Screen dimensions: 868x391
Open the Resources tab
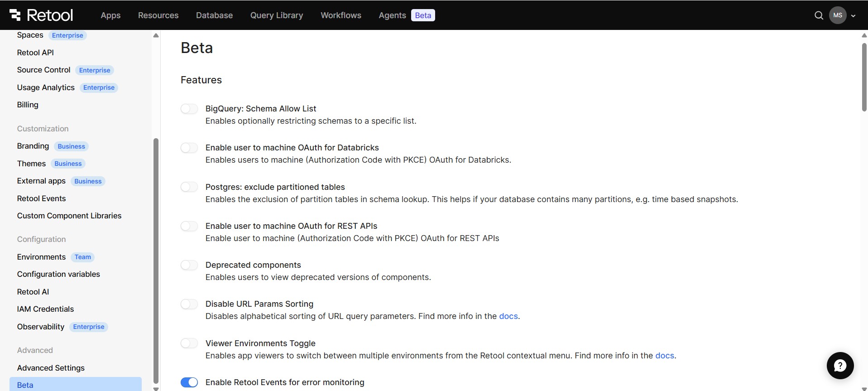pyautogui.click(x=158, y=15)
